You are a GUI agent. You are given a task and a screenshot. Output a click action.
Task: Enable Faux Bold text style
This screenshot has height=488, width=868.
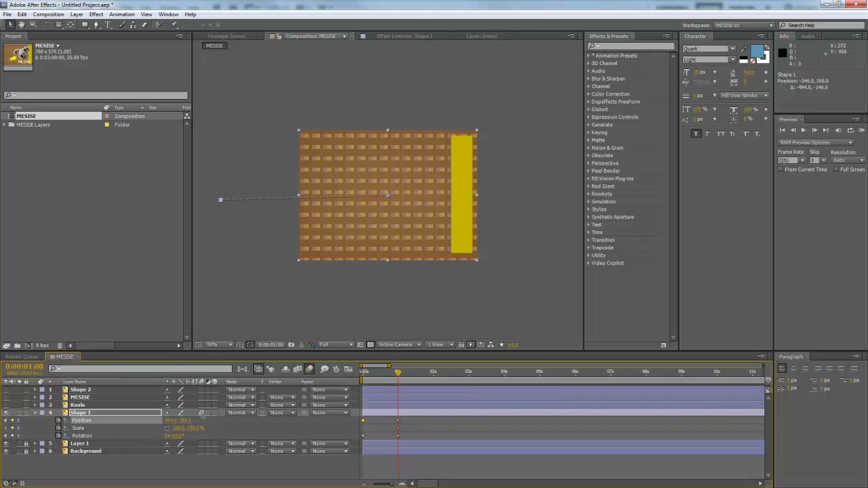pos(696,134)
